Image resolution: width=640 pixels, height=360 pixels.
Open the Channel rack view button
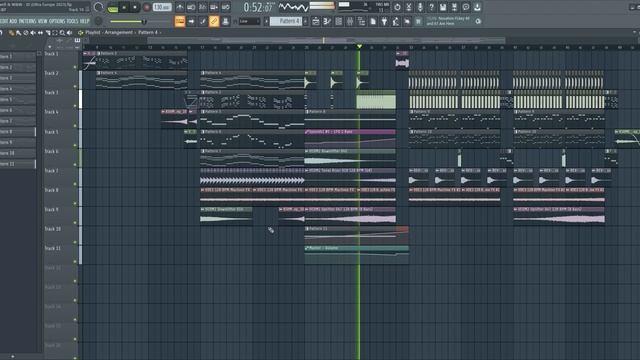point(338,21)
